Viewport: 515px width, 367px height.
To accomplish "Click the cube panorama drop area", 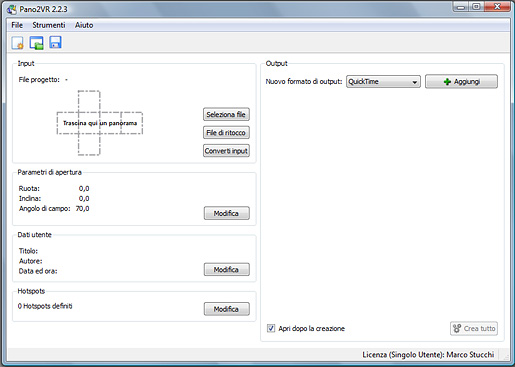I will click(x=100, y=123).
